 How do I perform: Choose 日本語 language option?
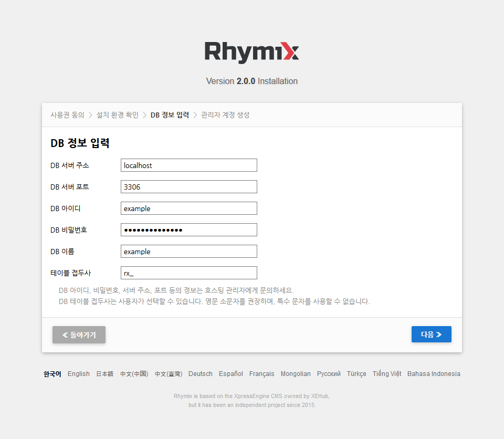(104, 373)
